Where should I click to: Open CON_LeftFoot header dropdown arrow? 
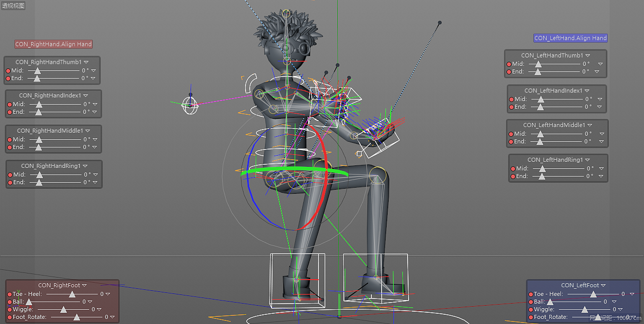(604, 285)
